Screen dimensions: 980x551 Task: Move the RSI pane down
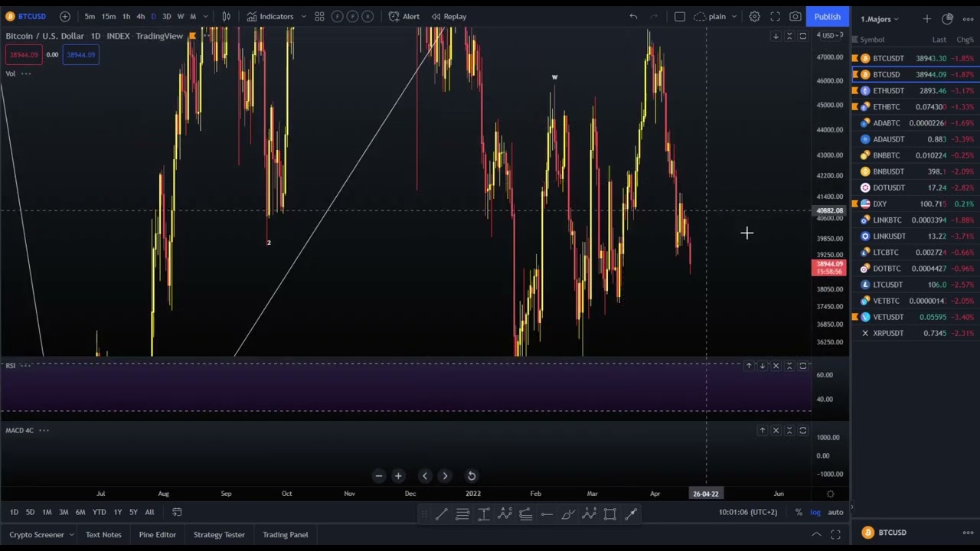pyautogui.click(x=763, y=366)
